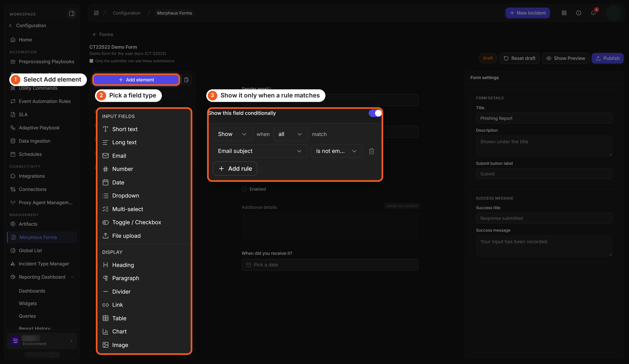Select Short text field type
629x364 pixels.
tap(144, 129)
